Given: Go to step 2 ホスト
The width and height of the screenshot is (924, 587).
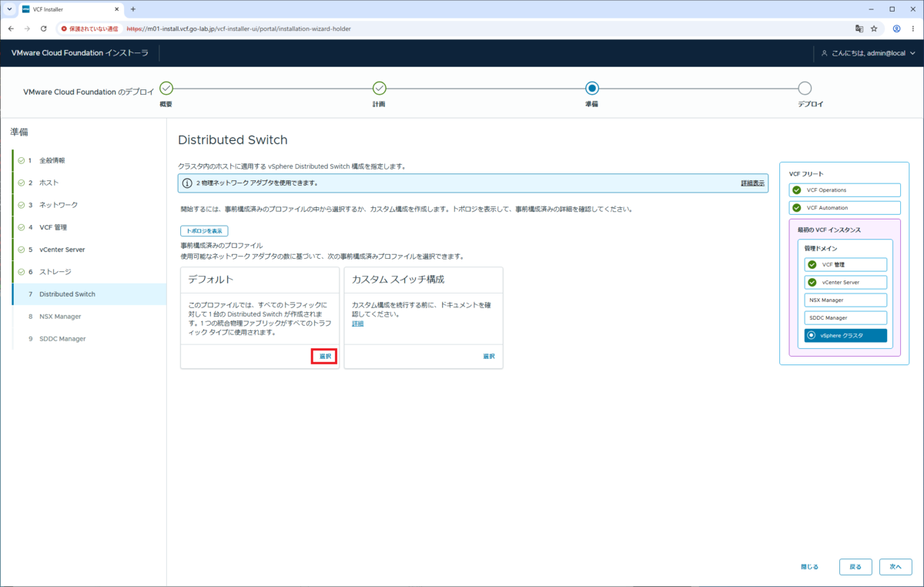Looking at the screenshot, I should [89, 183].
